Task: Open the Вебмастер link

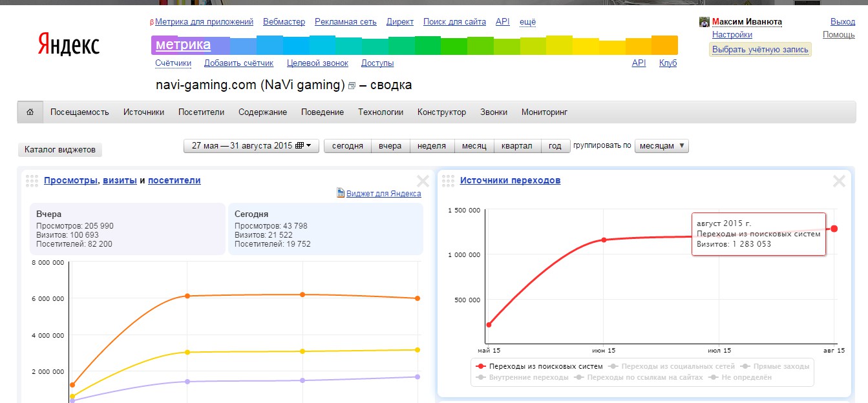Action: tap(284, 22)
